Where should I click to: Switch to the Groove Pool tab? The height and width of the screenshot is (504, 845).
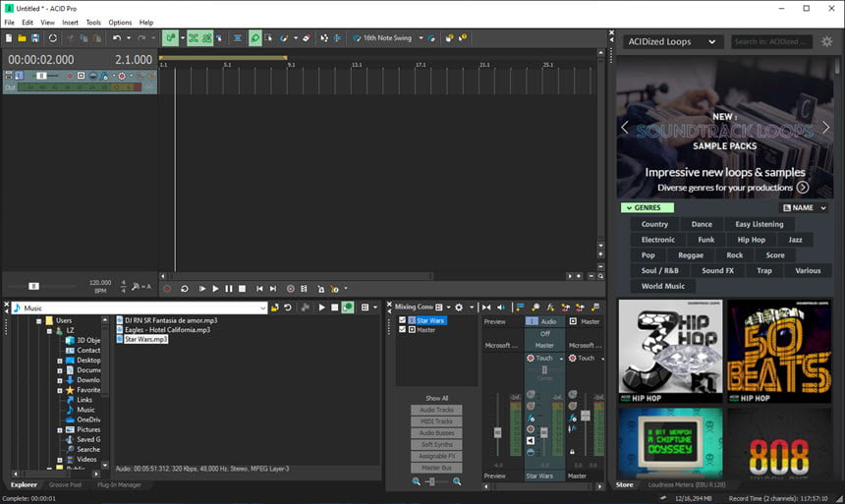(65, 484)
